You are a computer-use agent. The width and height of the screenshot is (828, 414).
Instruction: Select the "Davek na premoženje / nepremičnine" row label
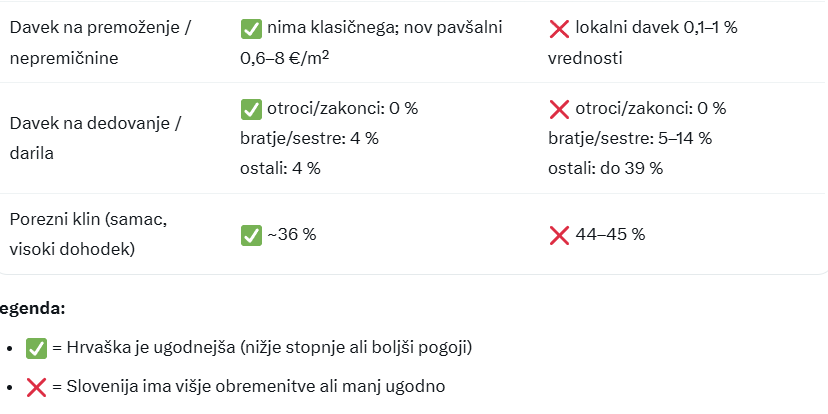tap(99, 42)
